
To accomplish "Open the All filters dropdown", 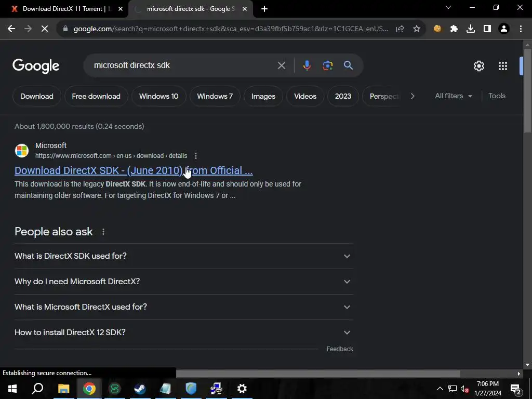I will tap(454, 96).
